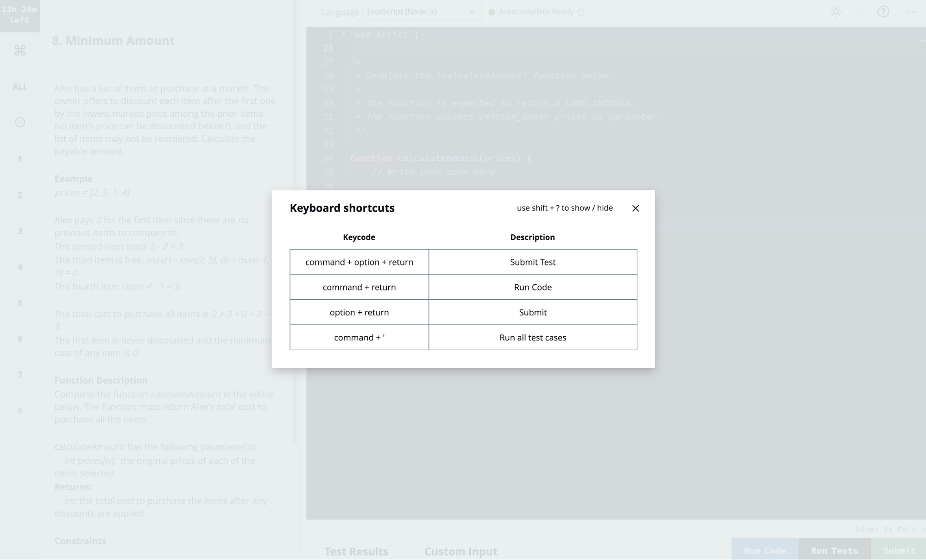This screenshot has width=926, height=560.
Task: Click the 'Line: 26 Col: 1' status indicator
Action: click(889, 529)
